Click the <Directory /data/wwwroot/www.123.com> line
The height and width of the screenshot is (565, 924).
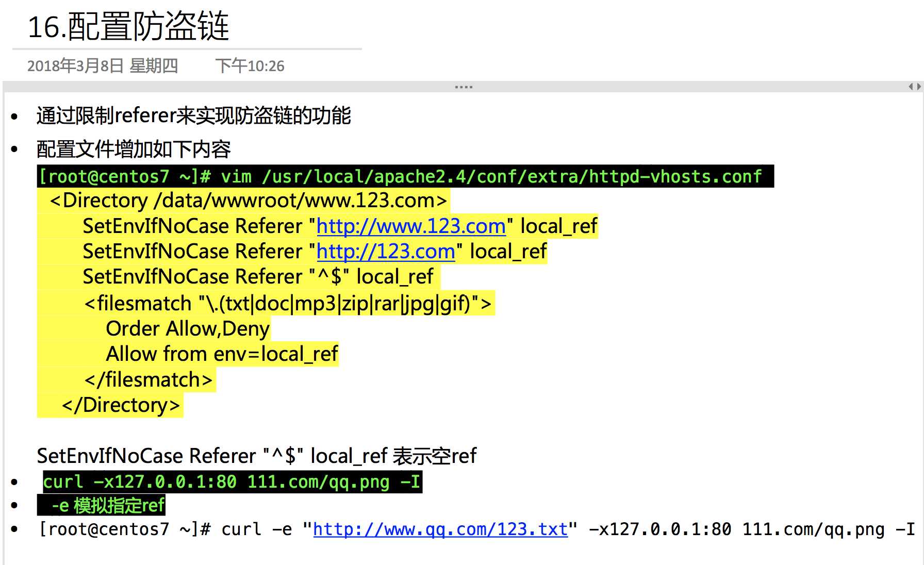pos(248,201)
